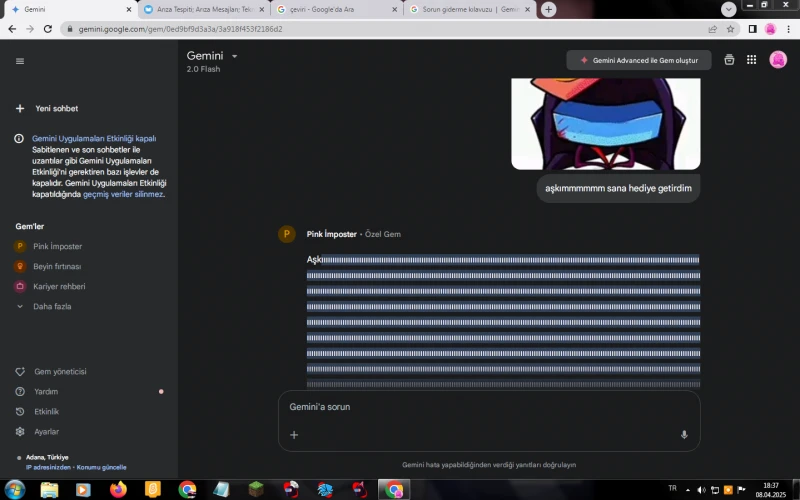This screenshot has height=500, width=800.
Task: Open the Minecraft taskbar icon
Action: 256,490
